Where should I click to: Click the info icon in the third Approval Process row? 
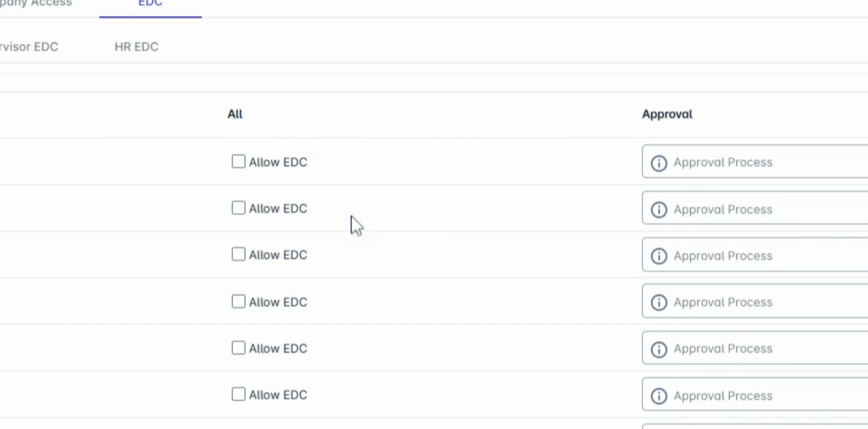click(x=659, y=256)
